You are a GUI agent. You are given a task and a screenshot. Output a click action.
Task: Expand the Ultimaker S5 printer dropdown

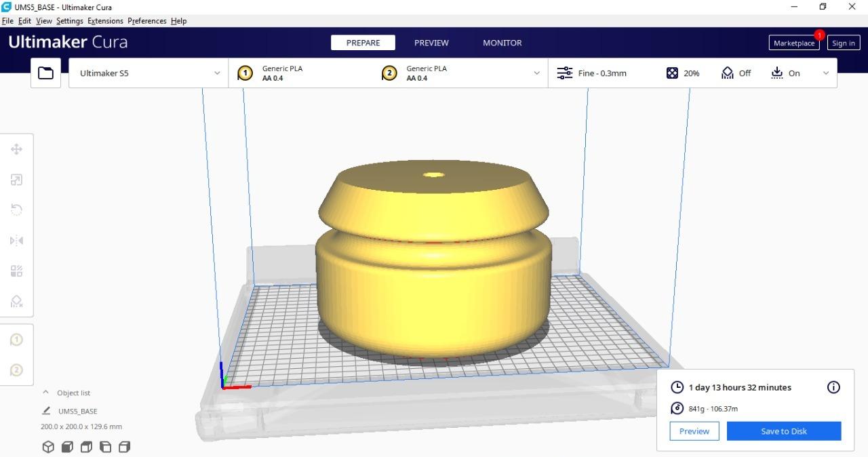[x=149, y=73]
